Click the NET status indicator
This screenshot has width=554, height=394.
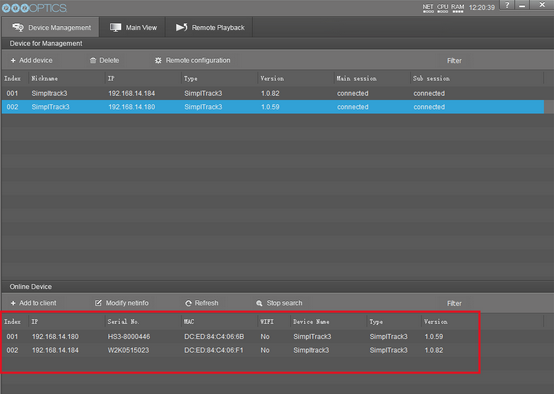(x=428, y=8)
